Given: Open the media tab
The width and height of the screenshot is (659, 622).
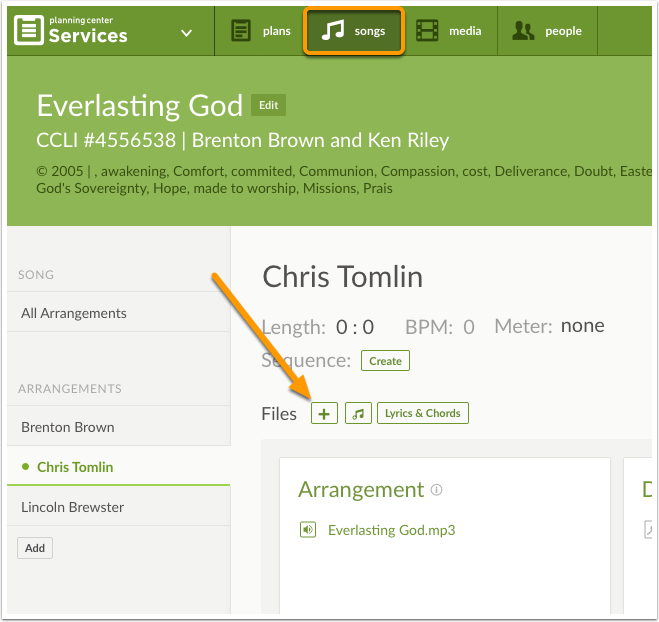Looking at the screenshot, I should [449, 31].
